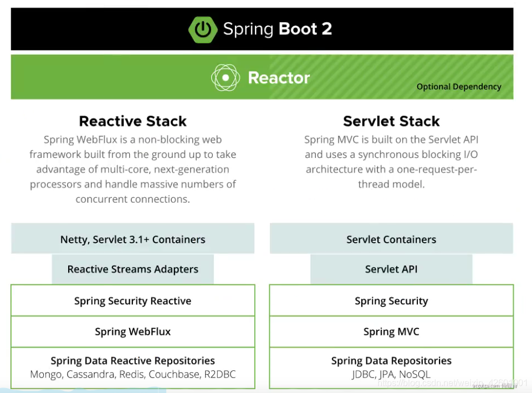Click the Reactor atom logo icon
Viewport: 532px width, 393px height.
[x=226, y=78]
